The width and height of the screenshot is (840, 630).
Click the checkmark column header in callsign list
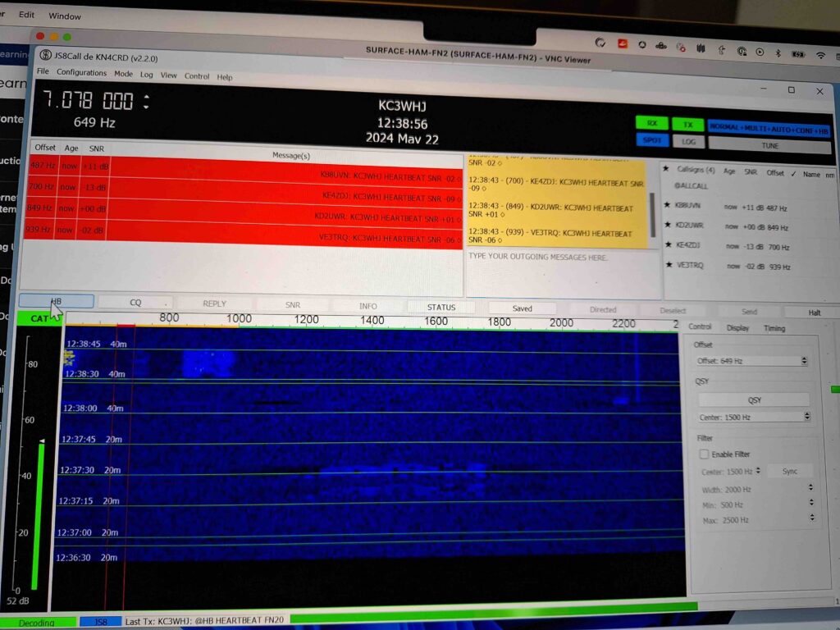pos(793,174)
